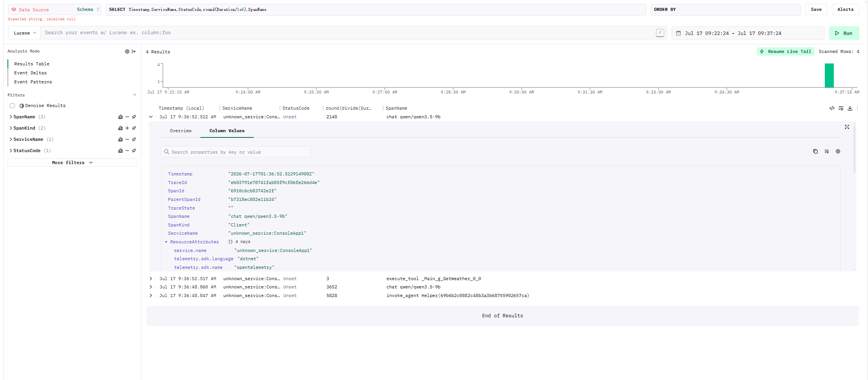The width and height of the screenshot is (868, 380).
Task: Show chart distribution for SpanKind filter
Action: [x=120, y=128]
